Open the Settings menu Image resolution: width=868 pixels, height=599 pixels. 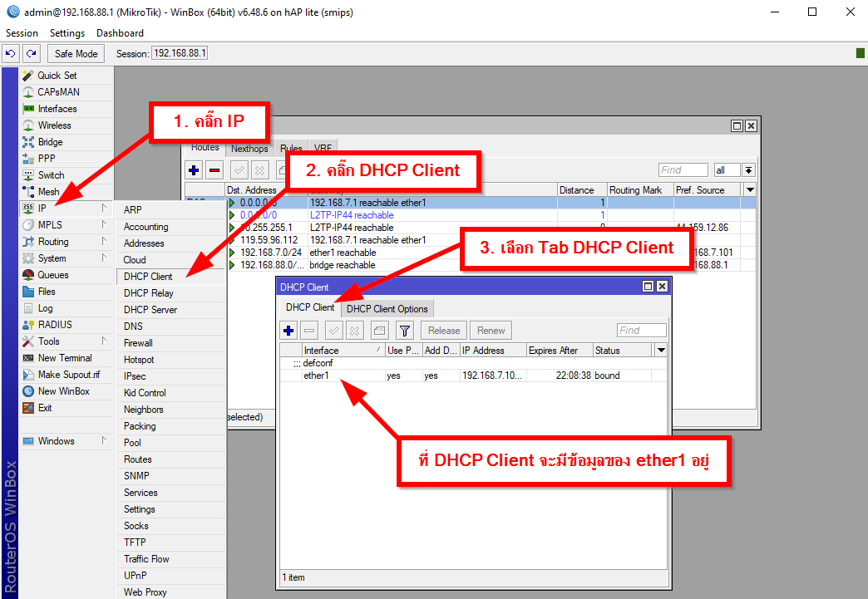pyautogui.click(x=67, y=33)
